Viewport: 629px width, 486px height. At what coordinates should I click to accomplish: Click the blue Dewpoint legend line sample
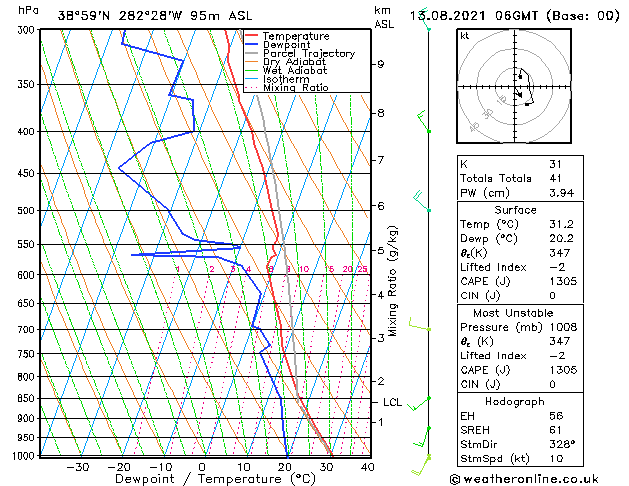(252, 45)
